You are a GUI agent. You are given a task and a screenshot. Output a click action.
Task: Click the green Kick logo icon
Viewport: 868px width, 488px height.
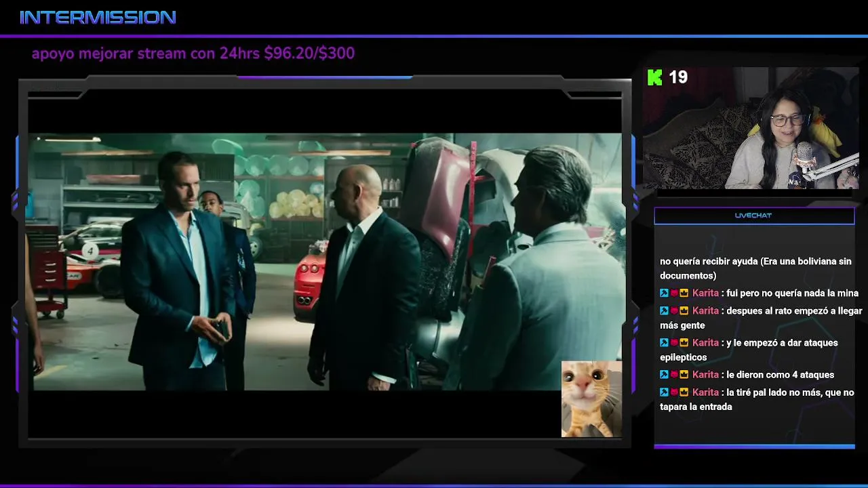click(x=654, y=77)
